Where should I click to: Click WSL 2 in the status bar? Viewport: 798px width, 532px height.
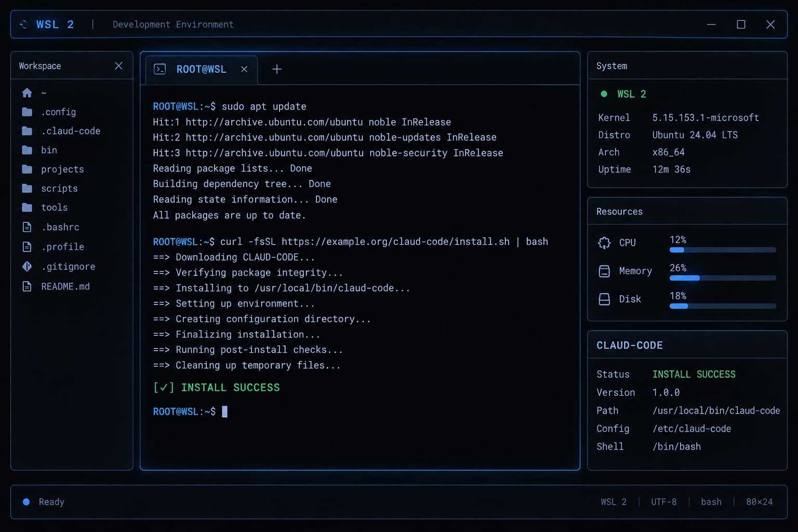tap(614, 502)
